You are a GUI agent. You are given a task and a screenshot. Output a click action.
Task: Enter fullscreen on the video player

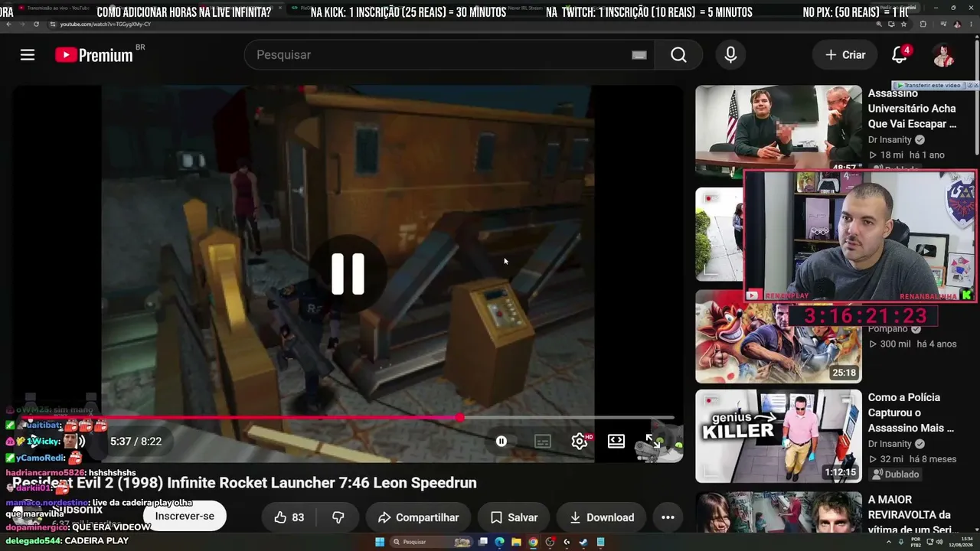point(652,441)
